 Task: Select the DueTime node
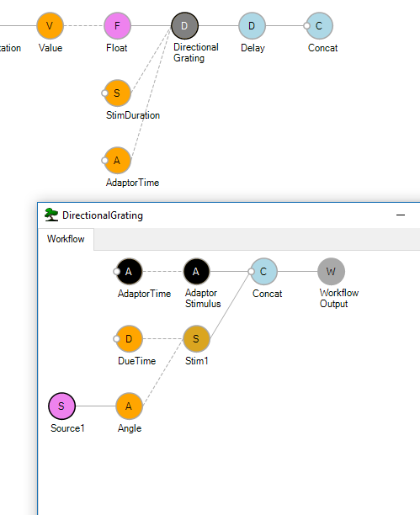[129, 339]
